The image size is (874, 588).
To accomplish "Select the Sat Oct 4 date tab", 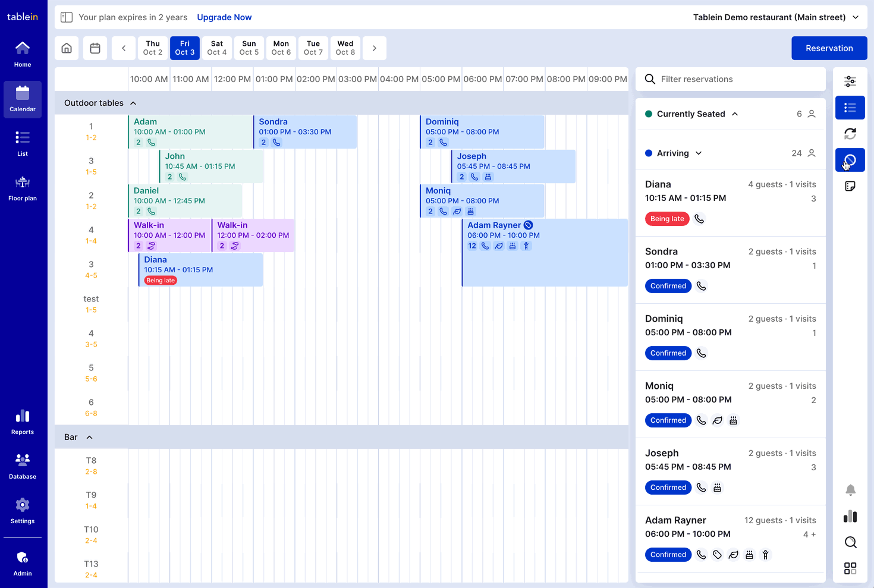I will (x=217, y=48).
